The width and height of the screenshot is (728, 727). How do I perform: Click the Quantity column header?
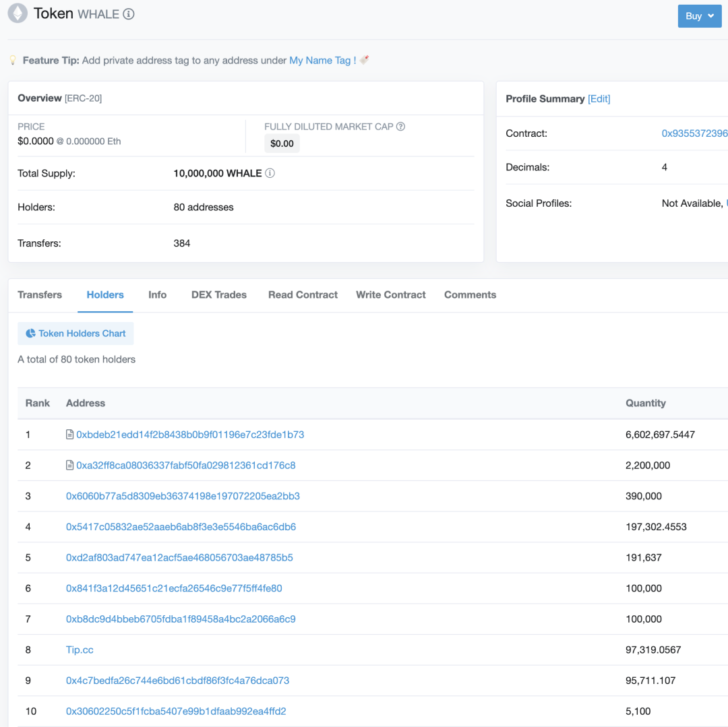coord(645,404)
